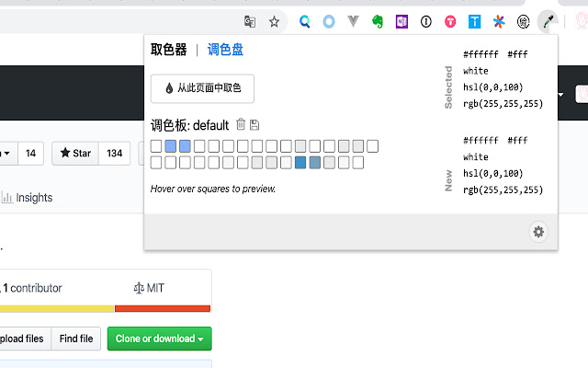Delete the default palette with trash icon
Image resolution: width=588 pixels, height=368 pixels.
pos(241,124)
